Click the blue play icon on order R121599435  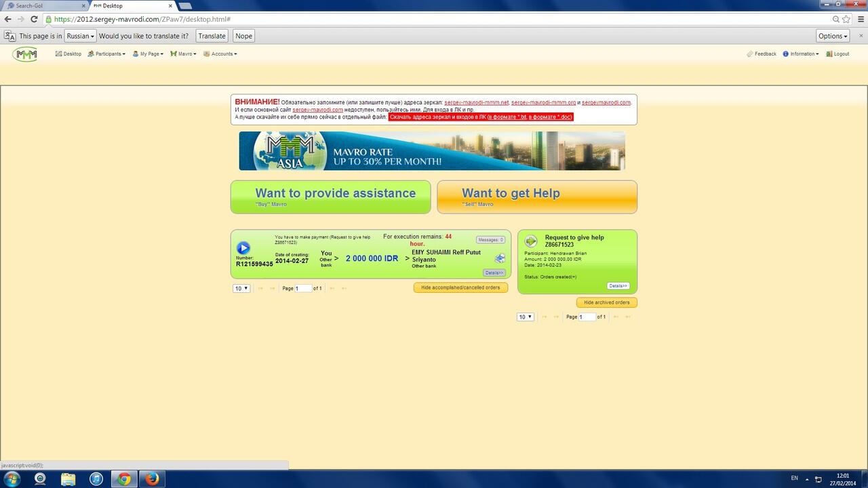[x=243, y=248]
